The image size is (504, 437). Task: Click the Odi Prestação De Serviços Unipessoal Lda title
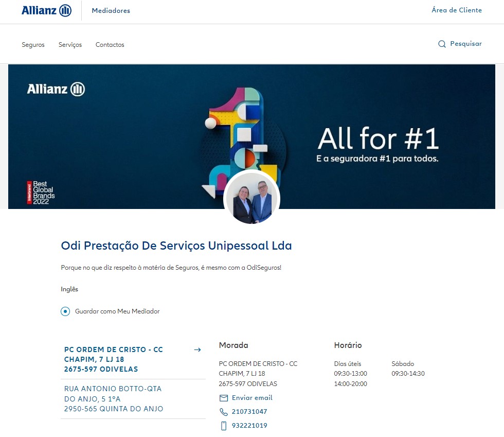pyautogui.click(x=176, y=246)
